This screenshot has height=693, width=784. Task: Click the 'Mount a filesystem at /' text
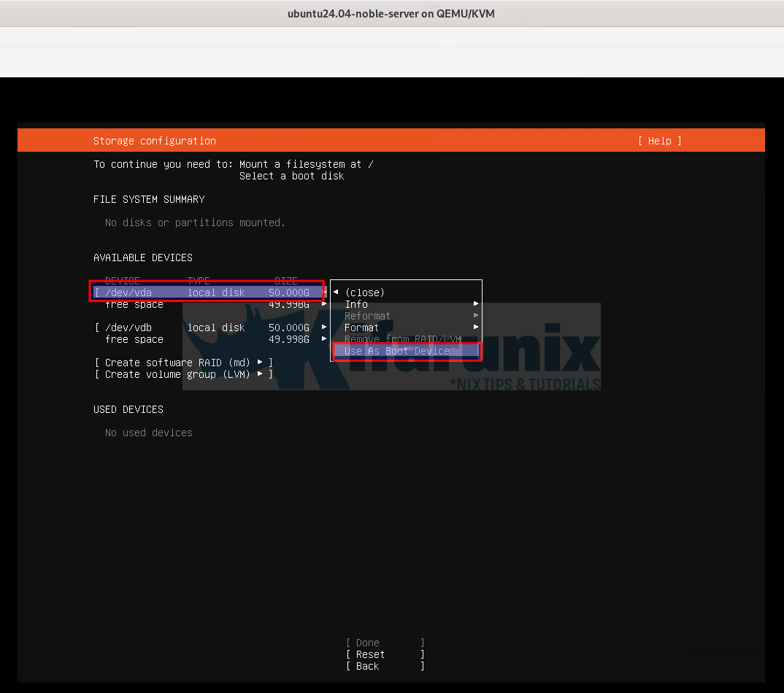pos(307,164)
